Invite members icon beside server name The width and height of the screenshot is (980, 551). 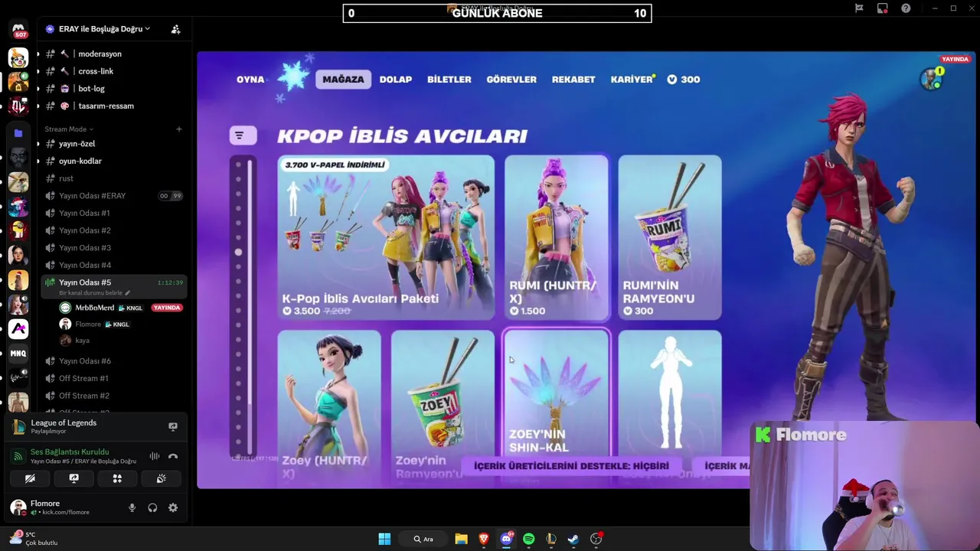tap(175, 29)
